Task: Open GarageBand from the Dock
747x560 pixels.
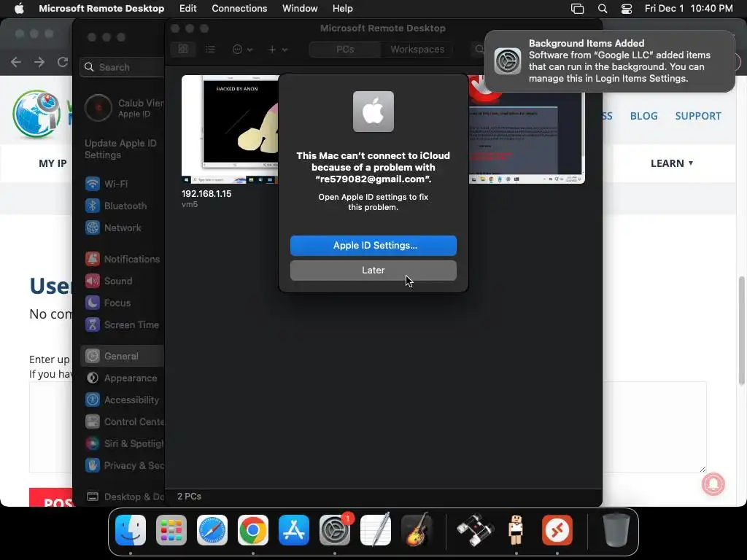Action: 417,530
